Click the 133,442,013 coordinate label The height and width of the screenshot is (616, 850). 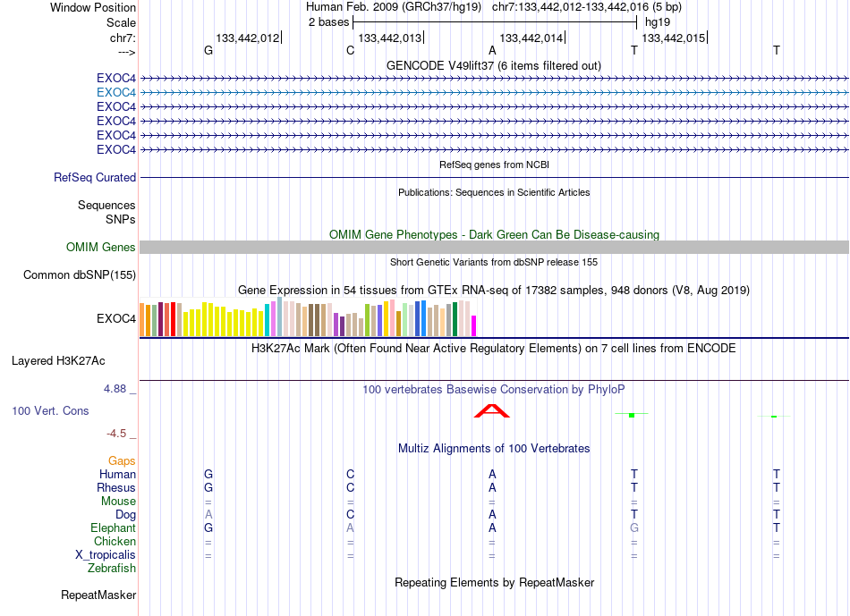(390, 38)
